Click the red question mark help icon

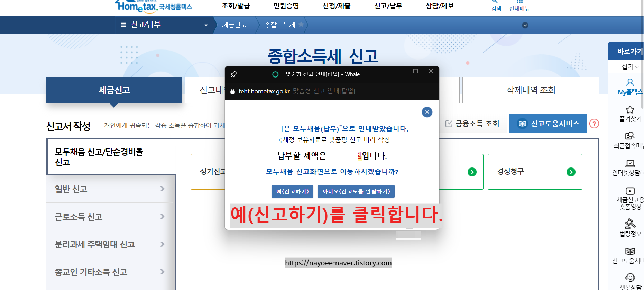594,124
